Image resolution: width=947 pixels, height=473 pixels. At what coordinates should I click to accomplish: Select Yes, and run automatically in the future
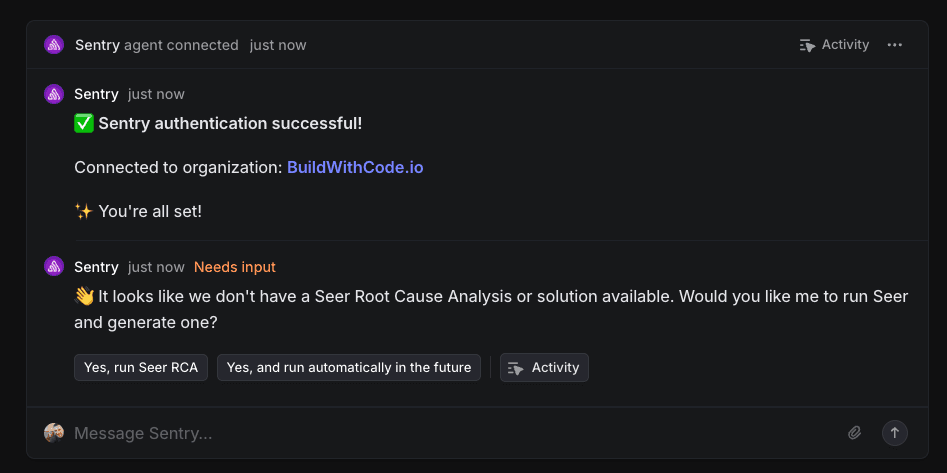[349, 367]
